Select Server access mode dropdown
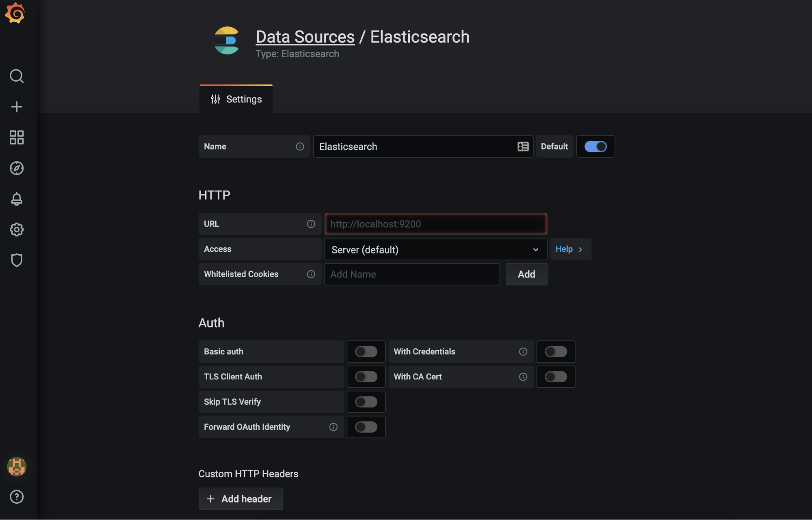812x520 pixels. [435, 249]
